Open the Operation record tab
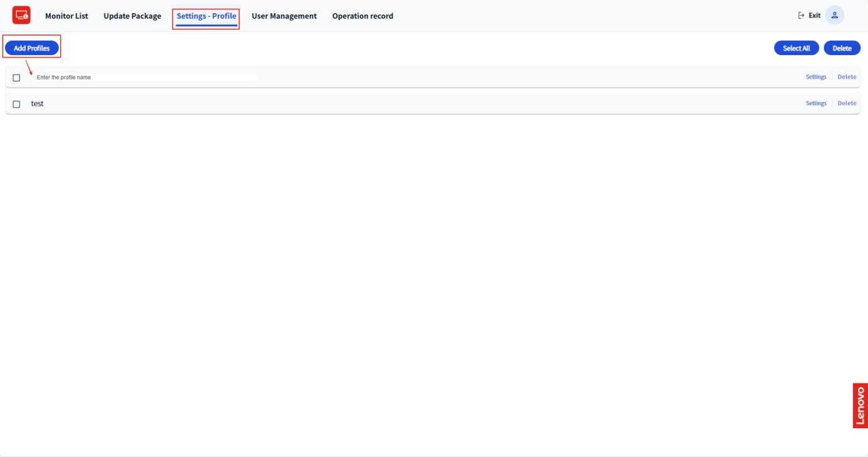This screenshot has width=868, height=457. pyautogui.click(x=363, y=16)
